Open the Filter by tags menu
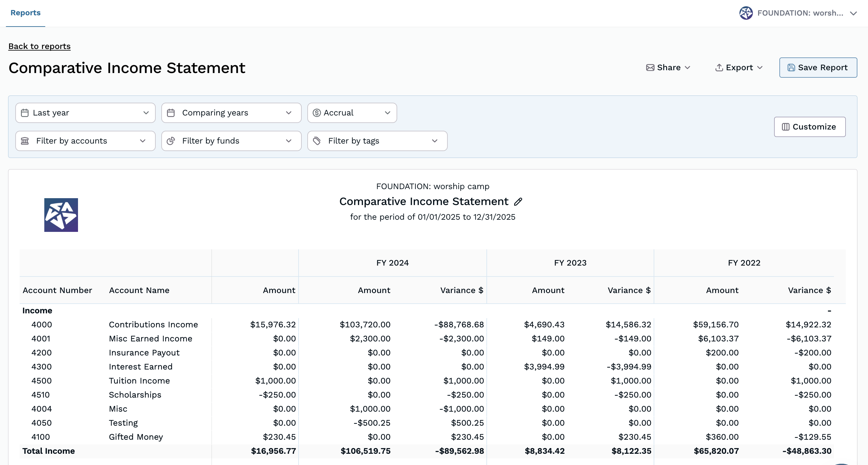868x465 pixels. (377, 141)
